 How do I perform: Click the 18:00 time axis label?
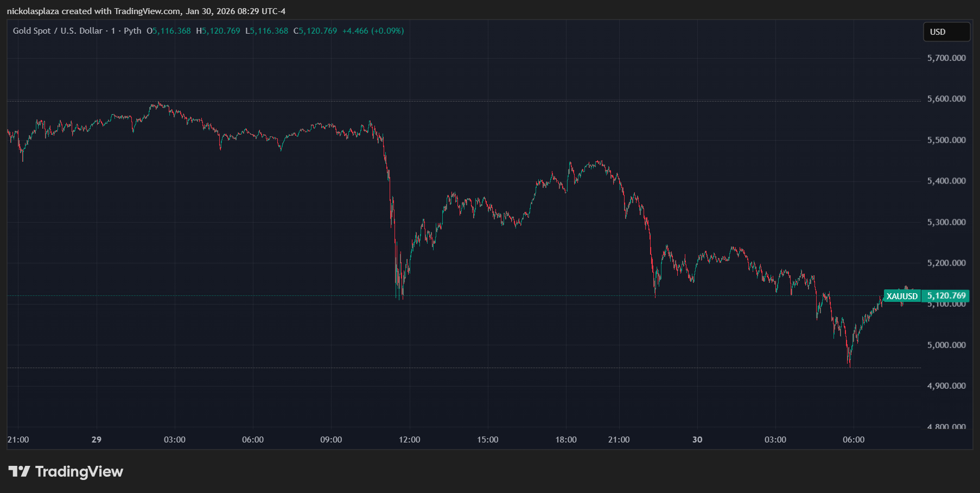(x=566, y=440)
